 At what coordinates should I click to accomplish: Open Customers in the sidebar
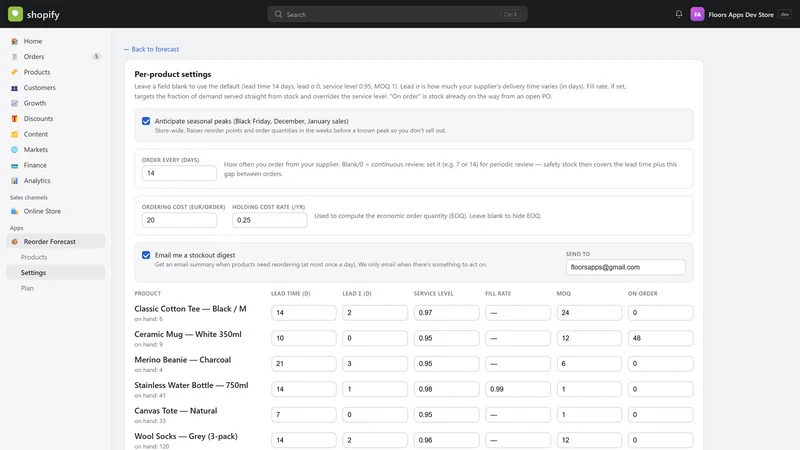tap(56, 88)
